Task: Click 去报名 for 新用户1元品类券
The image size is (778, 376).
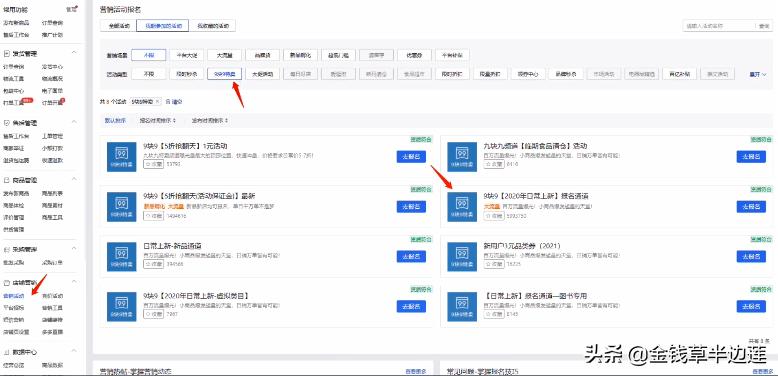Action: (x=751, y=256)
